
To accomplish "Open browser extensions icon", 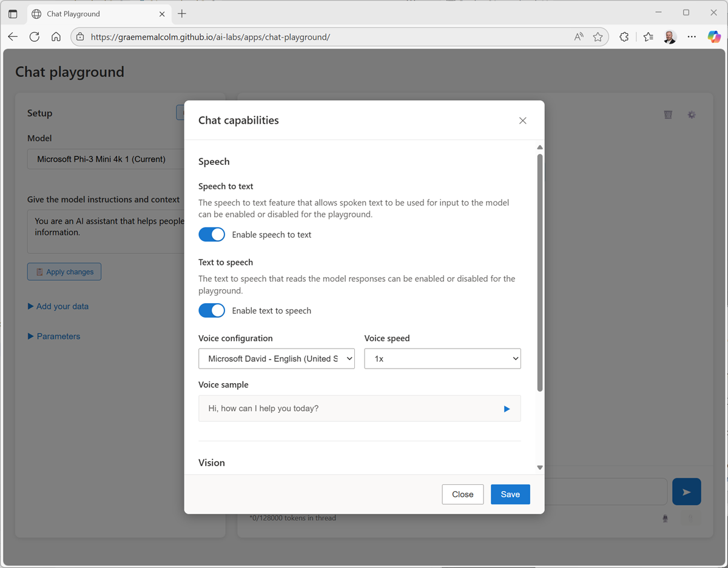I will click(624, 37).
